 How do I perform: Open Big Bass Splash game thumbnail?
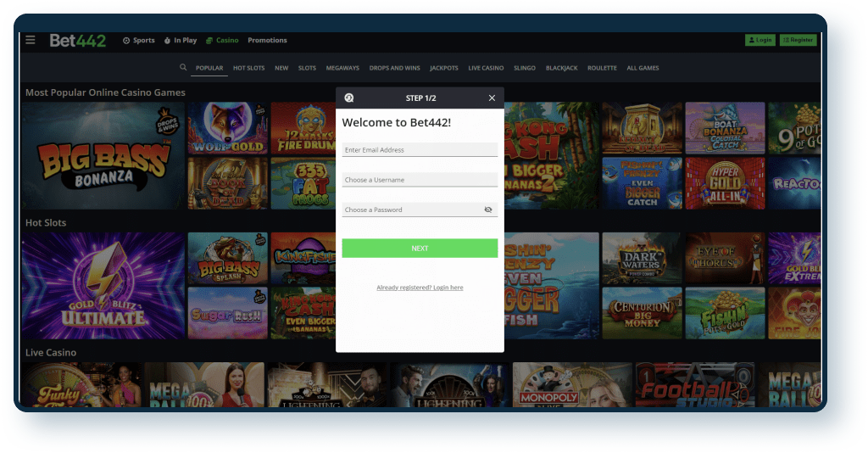tap(227, 258)
